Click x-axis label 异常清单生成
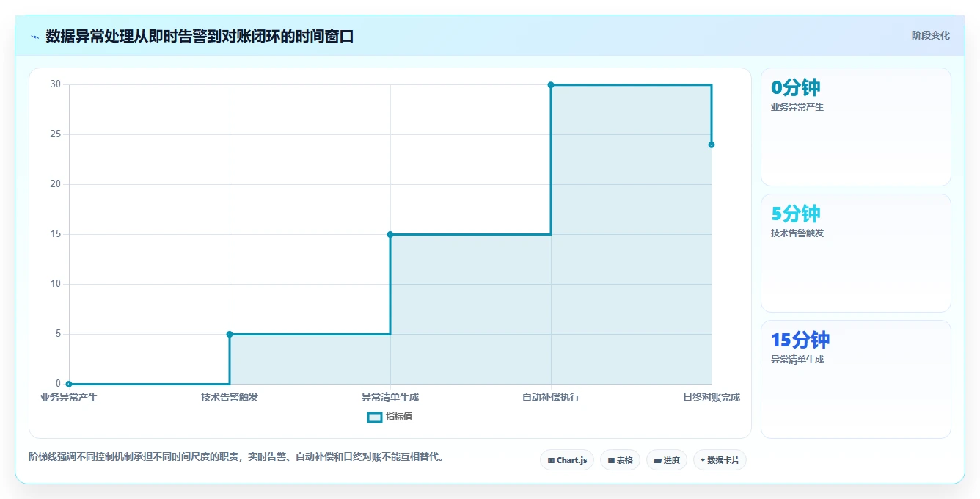The image size is (980, 499). (x=390, y=398)
